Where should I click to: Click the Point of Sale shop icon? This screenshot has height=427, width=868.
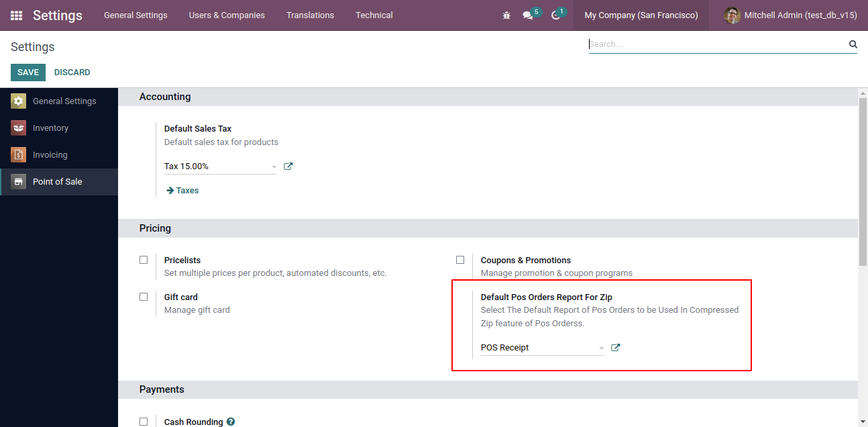coord(19,181)
